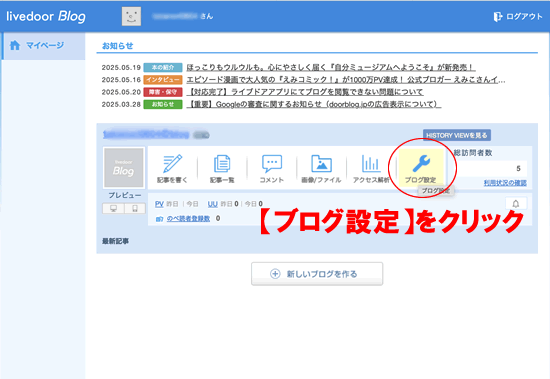The height and width of the screenshot is (379, 550).
Task: Click the ログアウト button
Action: 518,16
